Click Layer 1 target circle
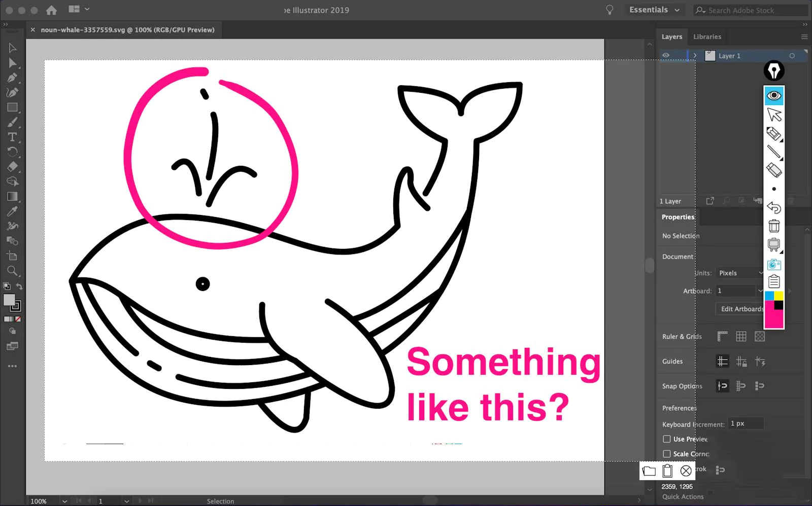This screenshot has width=812, height=506. pyautogui.click(x=792, y=56)
